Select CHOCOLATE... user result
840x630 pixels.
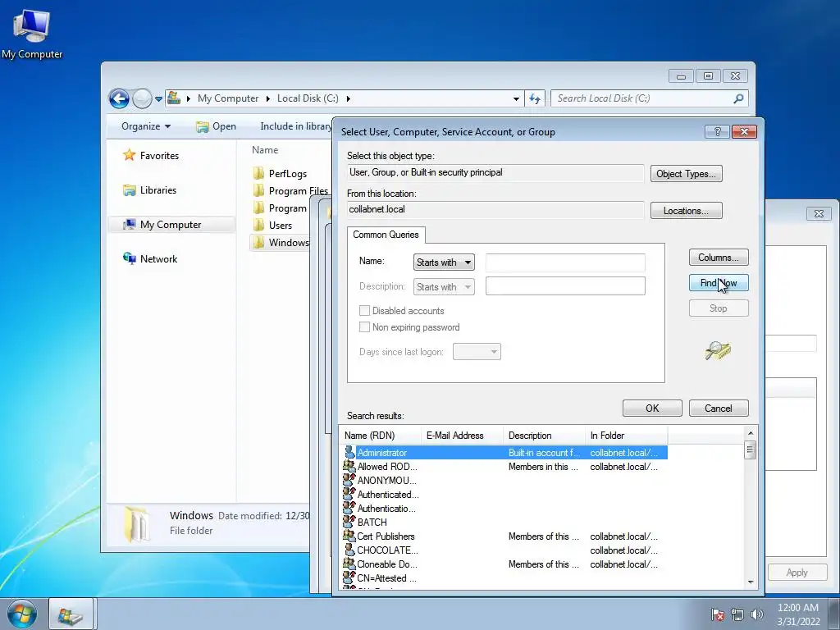504,550
